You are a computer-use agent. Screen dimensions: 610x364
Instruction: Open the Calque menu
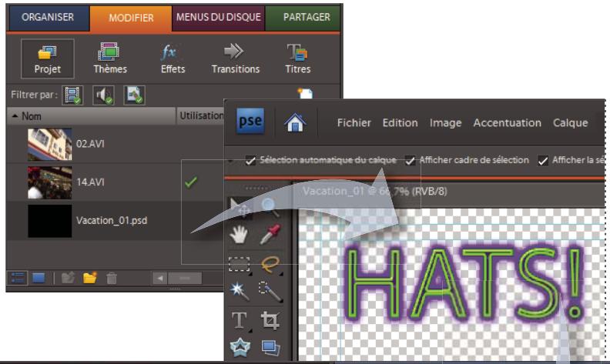point(570,123)
